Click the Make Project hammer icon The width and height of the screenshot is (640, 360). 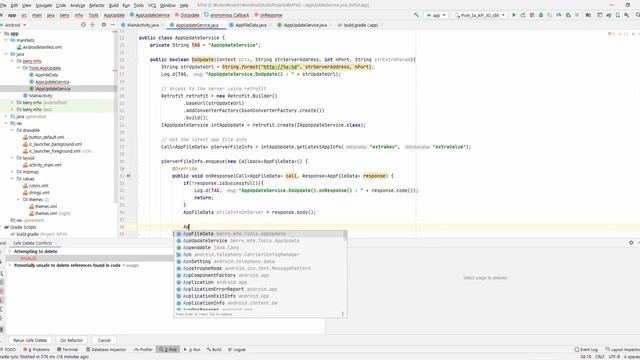pos(416,15)
